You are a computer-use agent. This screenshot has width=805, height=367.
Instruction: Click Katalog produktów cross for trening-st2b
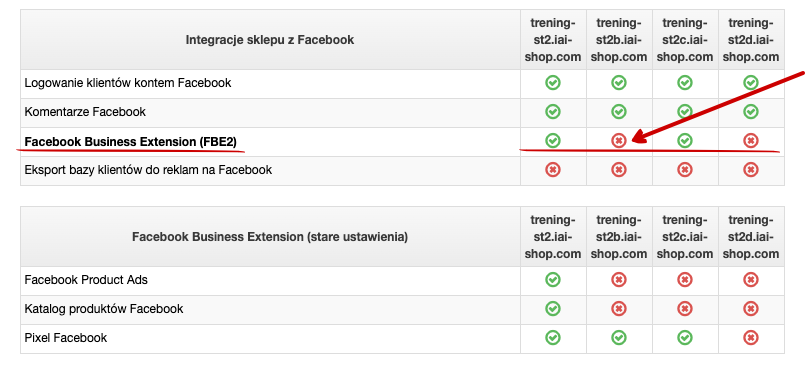619,308
